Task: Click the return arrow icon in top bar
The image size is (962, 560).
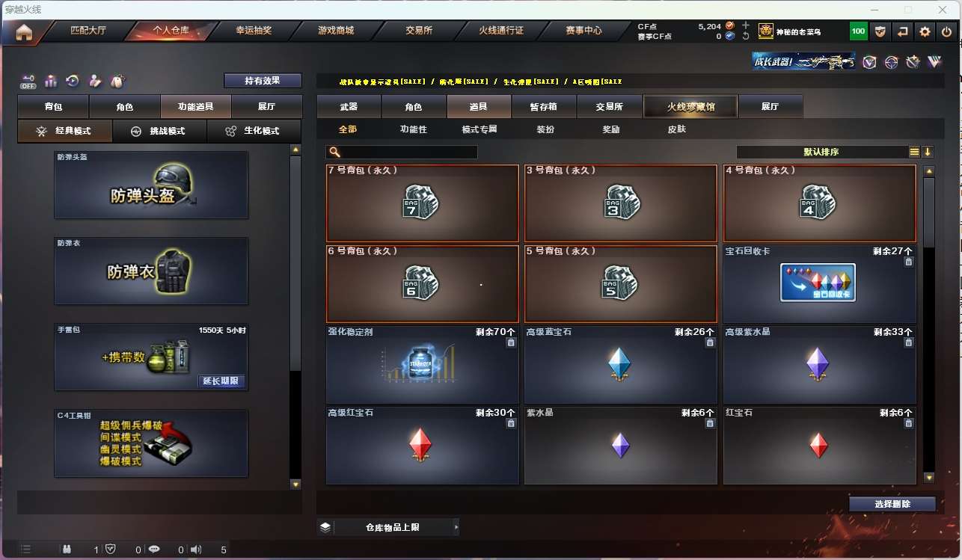Action: (x=903, y=31)
